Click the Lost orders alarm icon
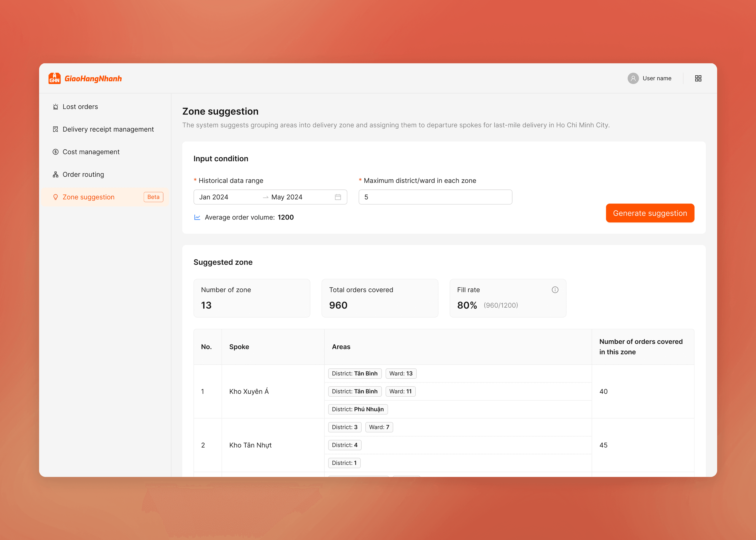Image resolution: width=756 pixels, height=540 pixels. pos(56,107)
